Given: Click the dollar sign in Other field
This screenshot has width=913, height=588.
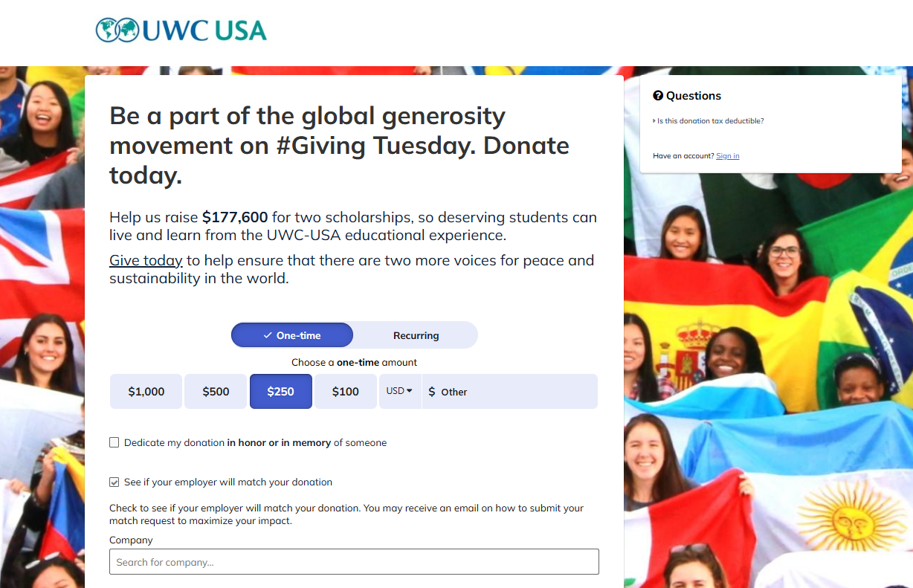Looking at the screenshot, I should click(432, 392).
